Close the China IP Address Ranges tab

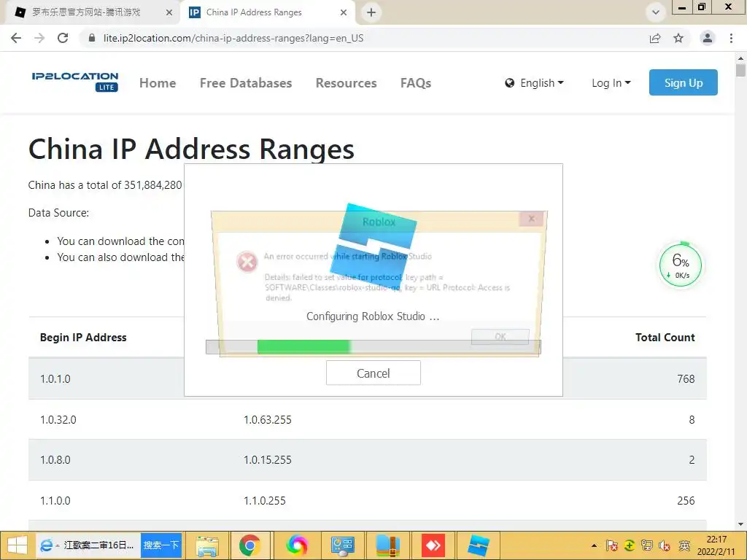tap(344, 12)
